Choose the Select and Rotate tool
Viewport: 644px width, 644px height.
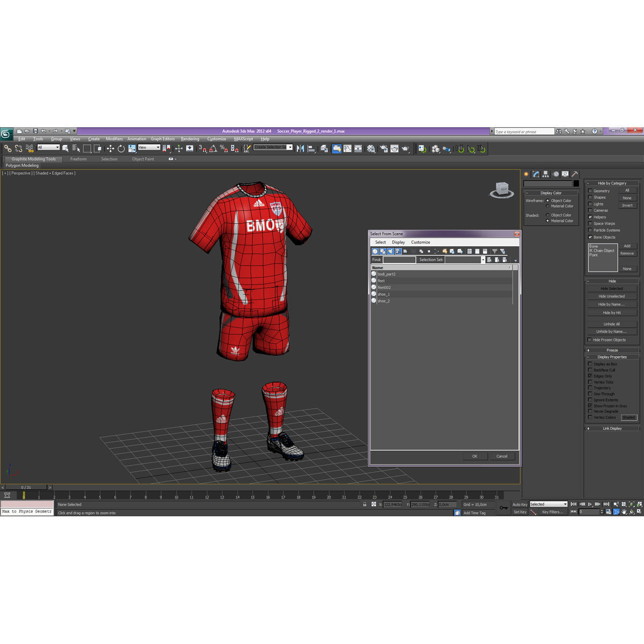(121, 149)
